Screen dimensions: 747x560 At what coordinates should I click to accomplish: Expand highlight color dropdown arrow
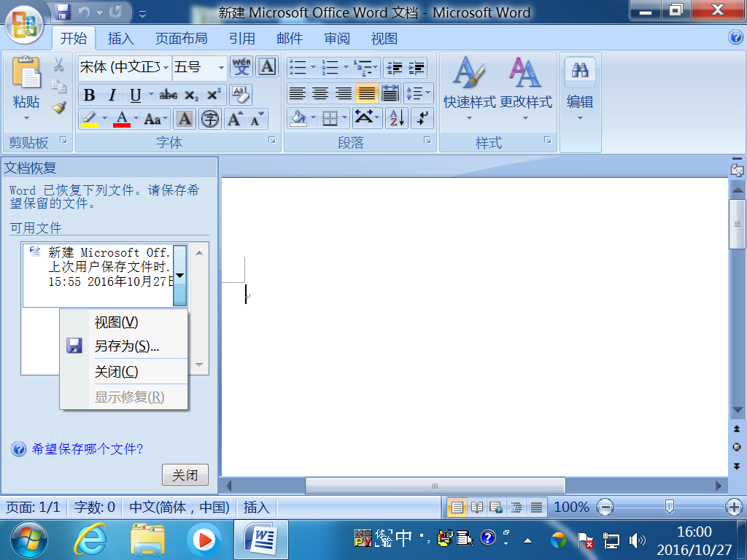[104, 118]
